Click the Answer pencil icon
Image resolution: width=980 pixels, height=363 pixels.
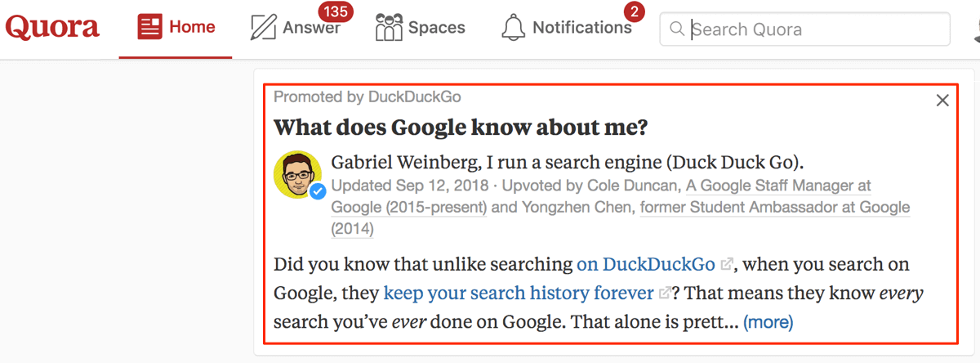point(263,28)
